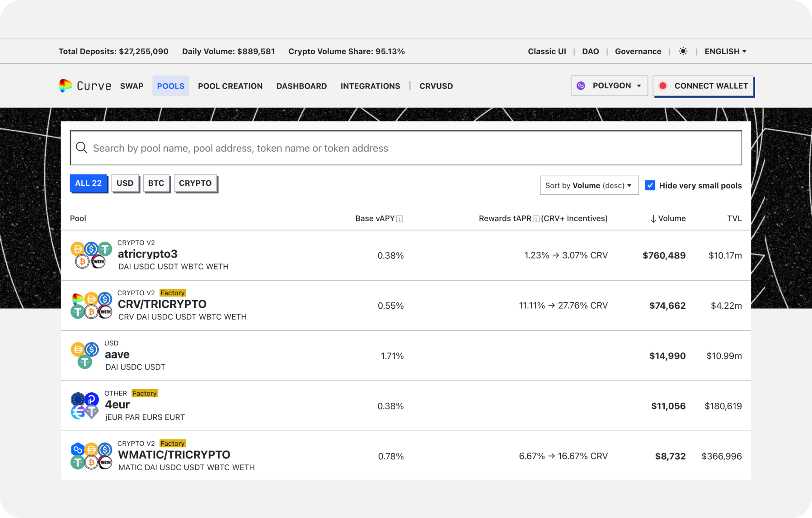Click the $10.17m TVL value
Image resolution: width=812 pixels, height=518 pixels.
pyautogui.click(x=725, y=255)
